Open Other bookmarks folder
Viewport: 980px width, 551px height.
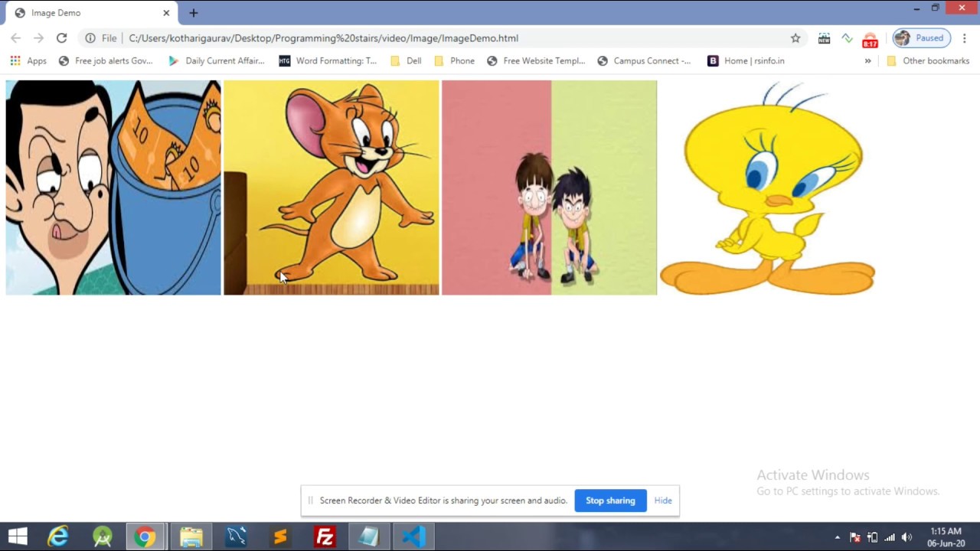[x=928, y=60]
